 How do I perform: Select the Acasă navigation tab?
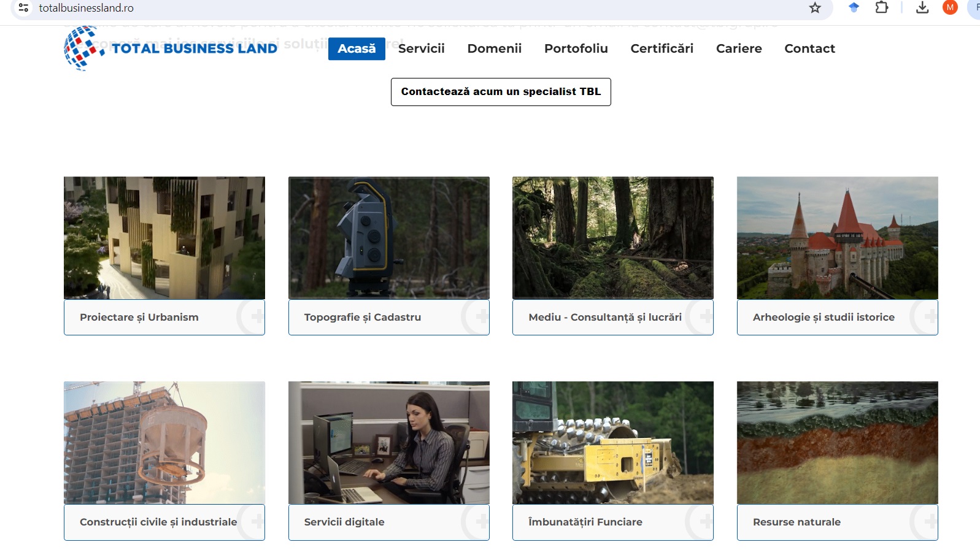click(357, 48)
